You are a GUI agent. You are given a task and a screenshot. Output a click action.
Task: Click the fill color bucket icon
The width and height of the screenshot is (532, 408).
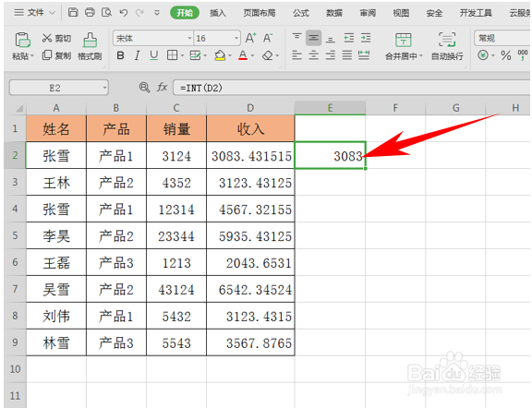click(220, 55)
